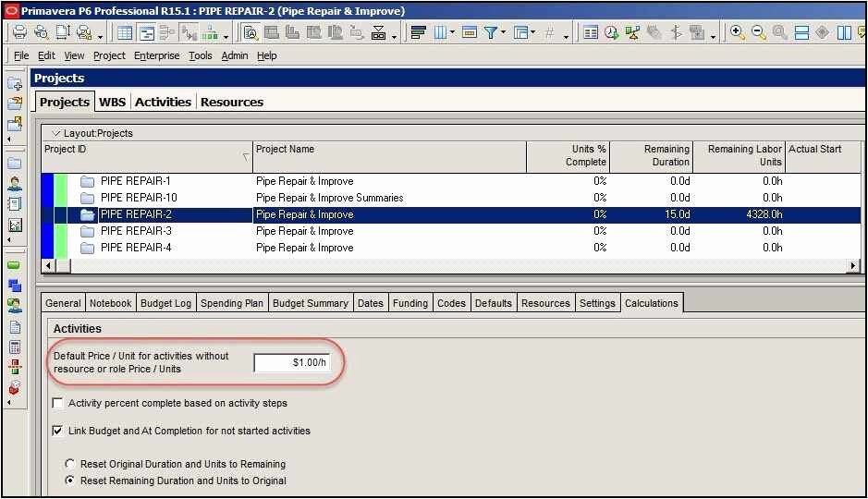Go to the Resources top tab
Image resolution: width=868 pixels, height=499 pixels.
coord(232,103)
